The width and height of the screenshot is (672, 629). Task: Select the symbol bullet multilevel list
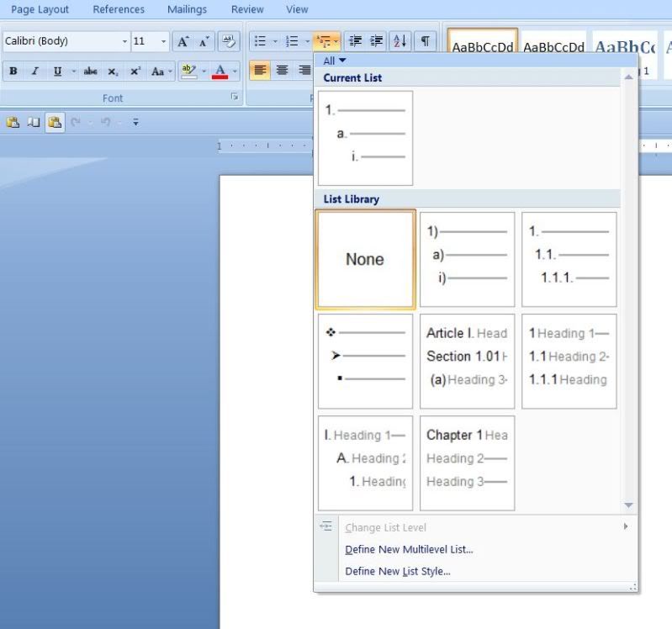366,362
